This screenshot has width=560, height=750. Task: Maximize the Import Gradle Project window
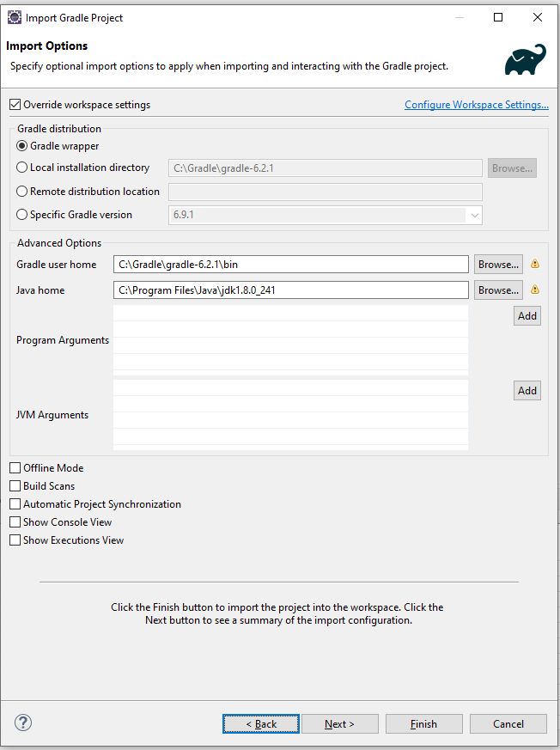pos(498,18)
